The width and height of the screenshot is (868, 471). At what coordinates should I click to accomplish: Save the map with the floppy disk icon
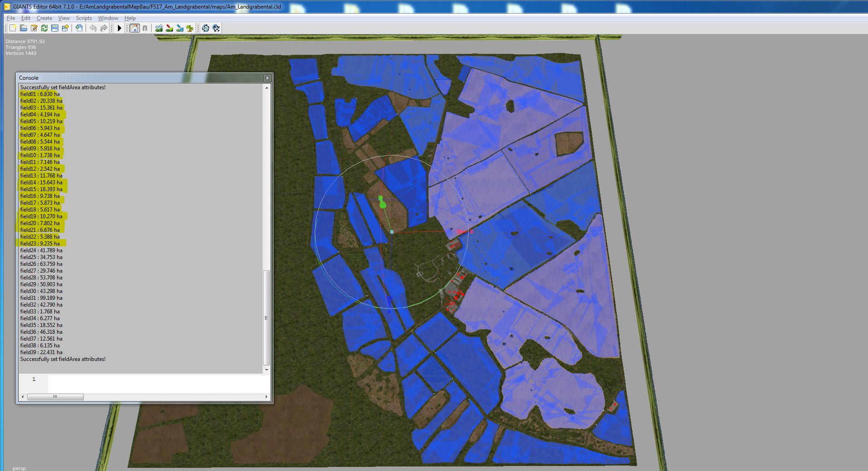coord(55,28)
